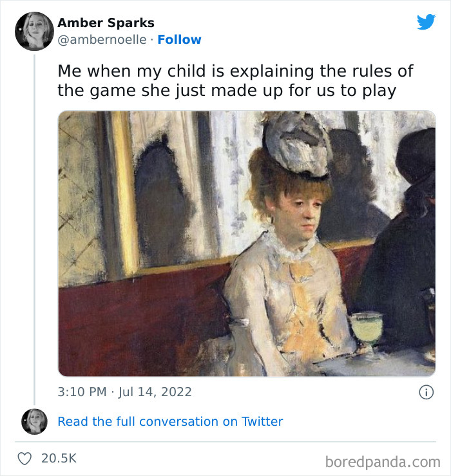Screen dimensions: 451x476
Task: Click the @ambernoelle handle
Action: pos(102,39)
